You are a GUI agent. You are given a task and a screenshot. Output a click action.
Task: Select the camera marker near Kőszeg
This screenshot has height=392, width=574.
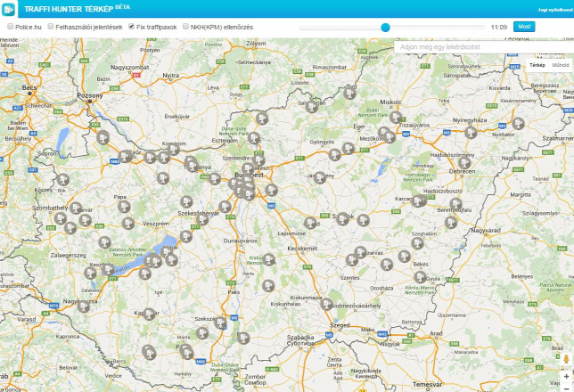(63, 180)
